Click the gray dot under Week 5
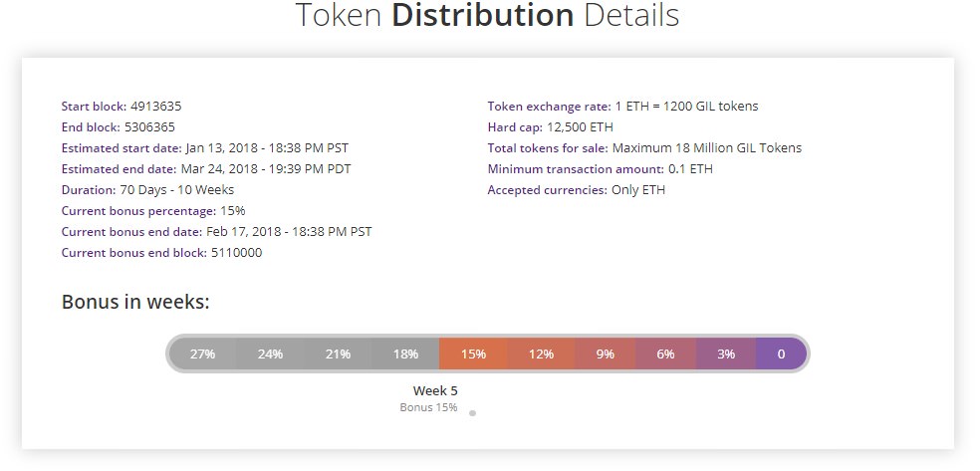Viewport: 980px width, 471px height. [472, 413]
